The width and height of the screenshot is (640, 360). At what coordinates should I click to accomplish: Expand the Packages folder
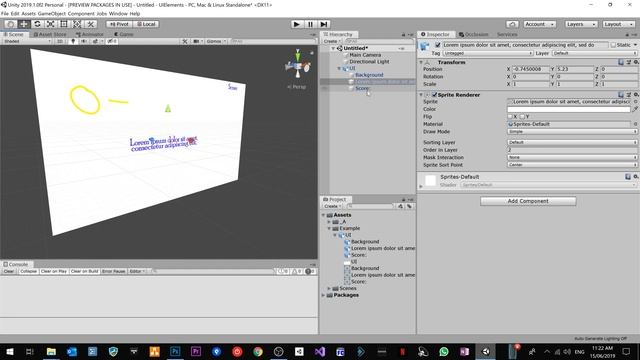click(x=324, y=295)
